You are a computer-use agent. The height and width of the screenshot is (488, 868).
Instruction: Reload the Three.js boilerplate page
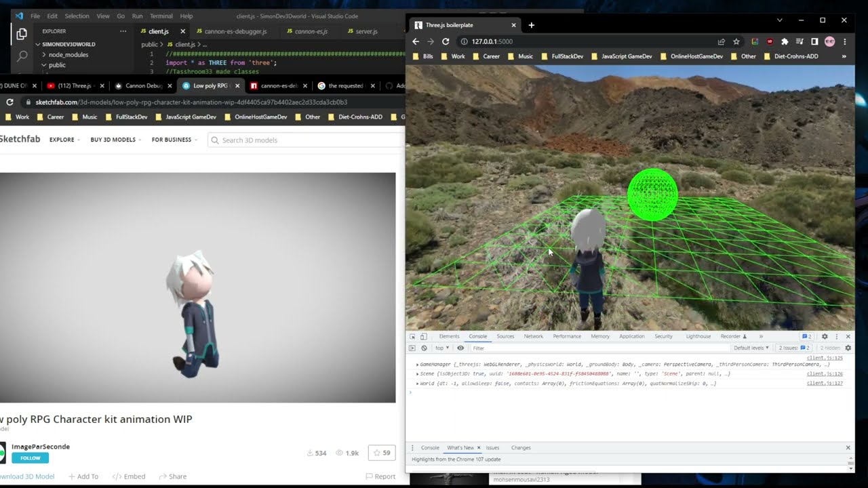(446, 41)
